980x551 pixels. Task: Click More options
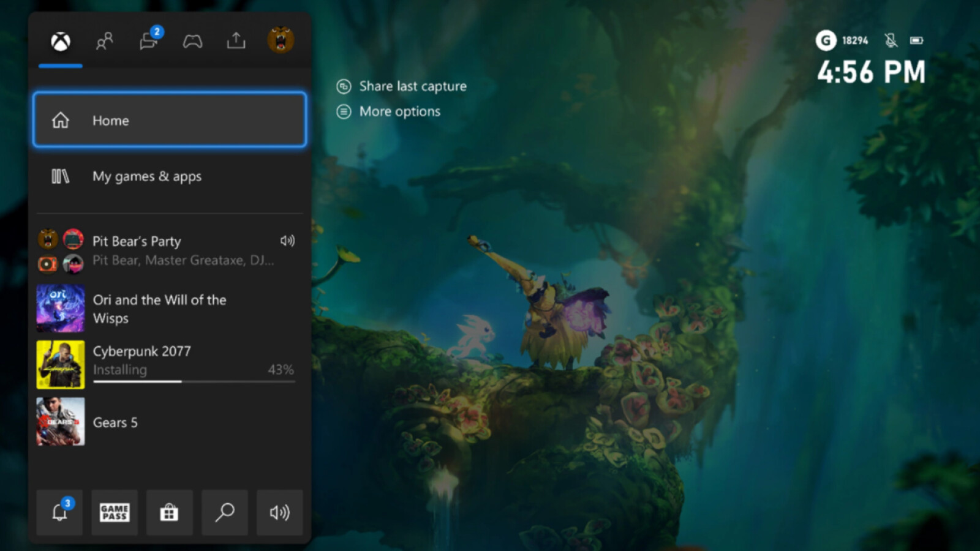(399, 111)
